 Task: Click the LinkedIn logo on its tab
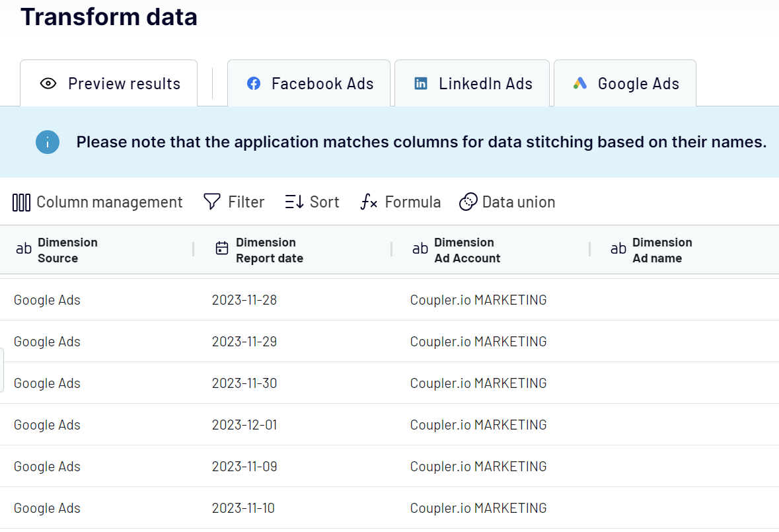[x=420, y=83]
